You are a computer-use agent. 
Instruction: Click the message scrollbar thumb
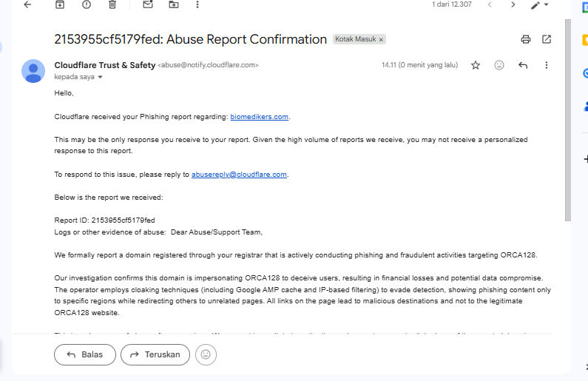point(568,120)
